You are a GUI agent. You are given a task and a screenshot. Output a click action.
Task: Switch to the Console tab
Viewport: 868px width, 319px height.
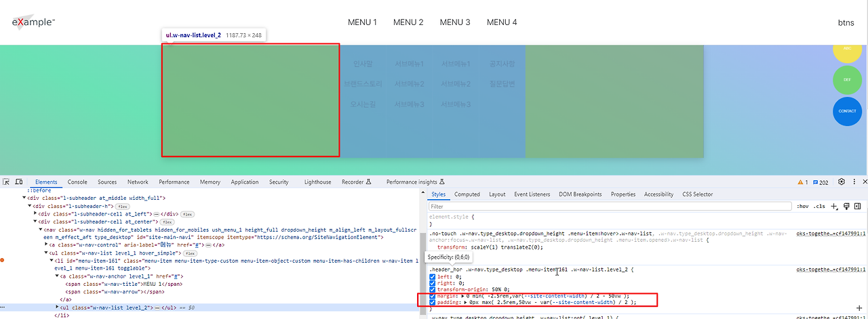[x=77, y=182]
